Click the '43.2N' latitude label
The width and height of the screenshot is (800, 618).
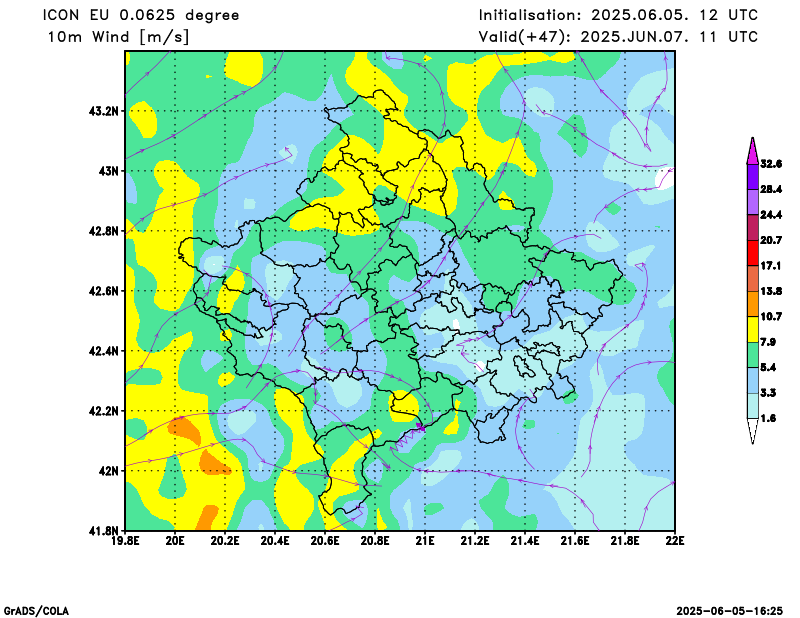104,111
